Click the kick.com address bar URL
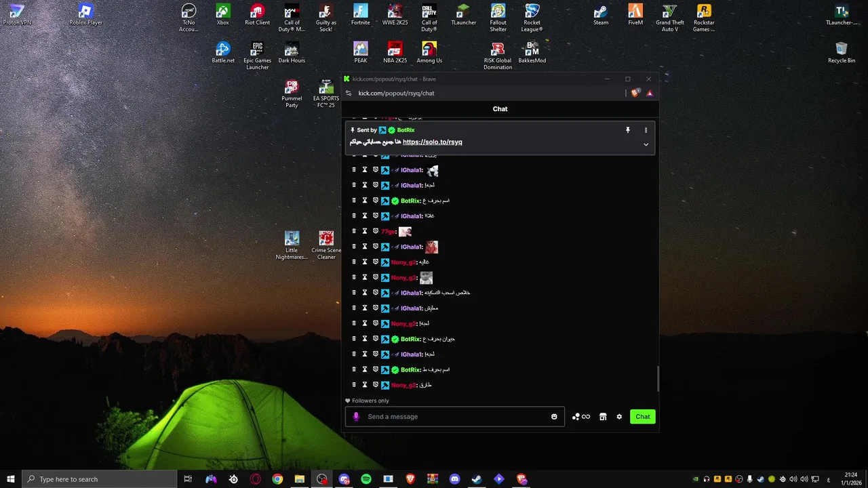The height and width of the screenshot is (488, 868). click(397, 93)
